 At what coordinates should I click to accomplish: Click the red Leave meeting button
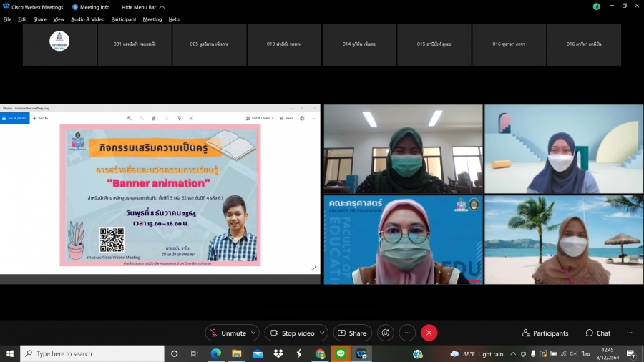[429, 333]
